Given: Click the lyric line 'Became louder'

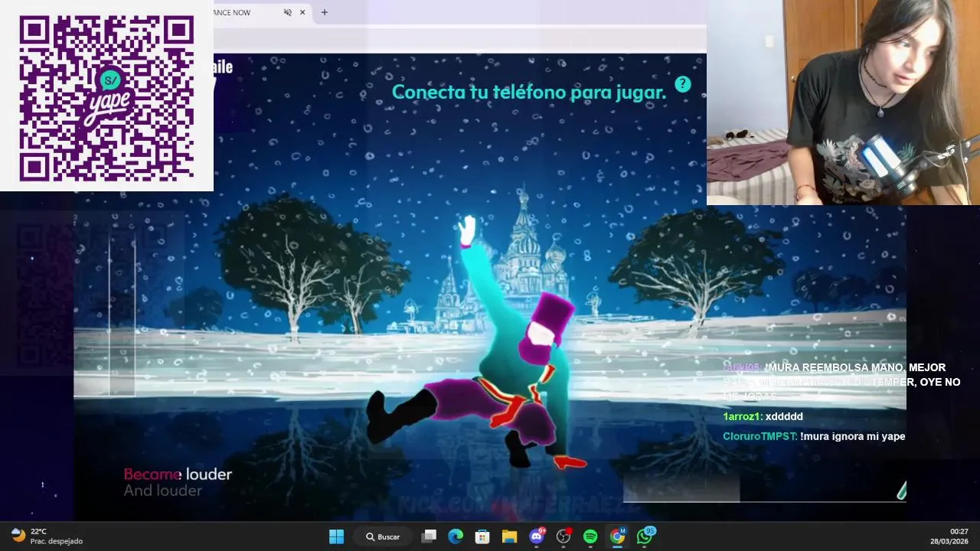Looking at the screenshot, I should [x=178, y=474].
